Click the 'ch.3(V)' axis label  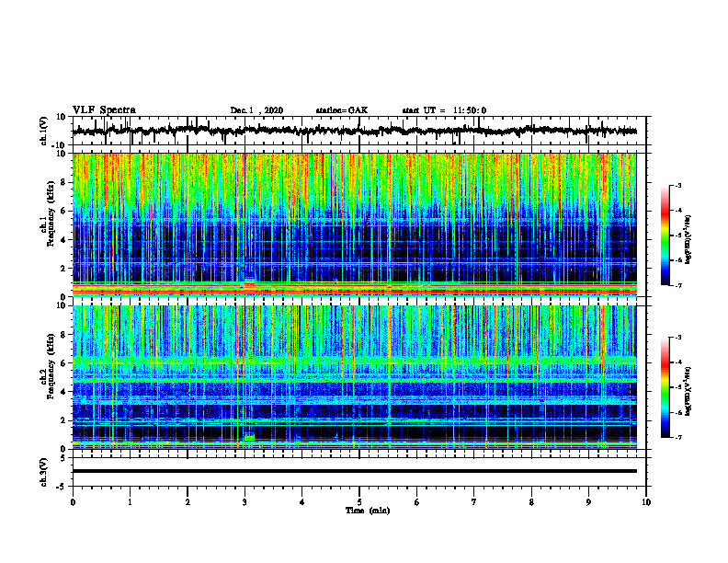[x=44, y=472]
